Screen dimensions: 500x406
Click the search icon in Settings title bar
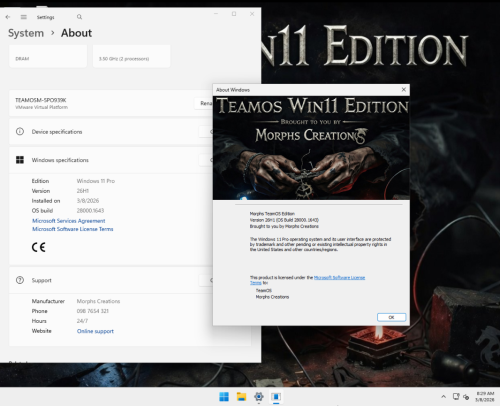click(79, 17)
